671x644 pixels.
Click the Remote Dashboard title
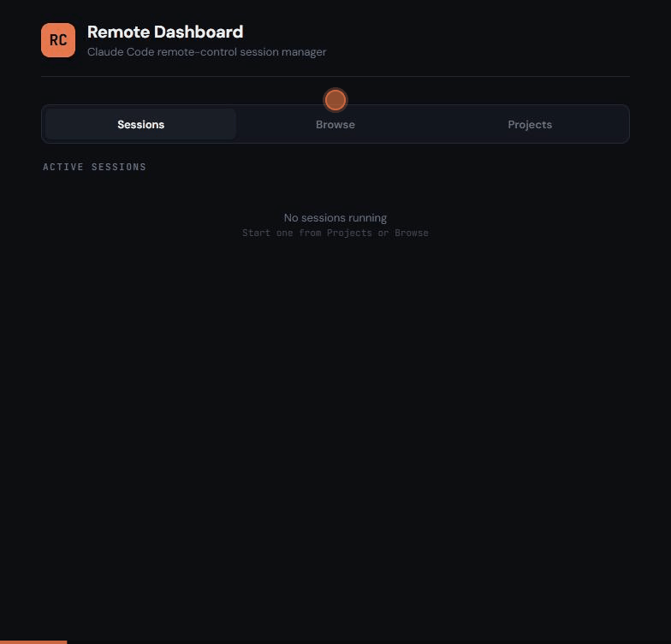point(165,32)
